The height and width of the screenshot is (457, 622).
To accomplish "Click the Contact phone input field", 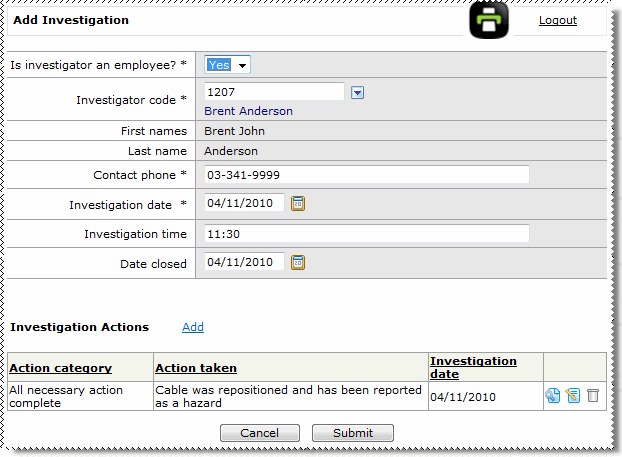I will click(x=367, y=175).
